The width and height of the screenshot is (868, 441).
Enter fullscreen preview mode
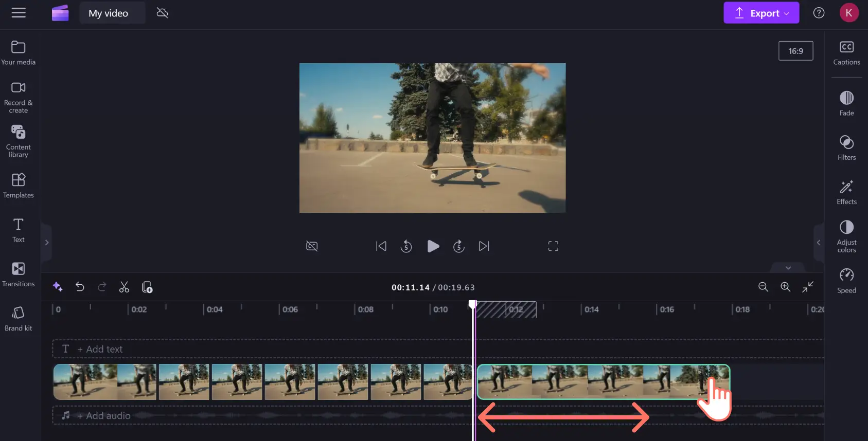coord(553,246)
